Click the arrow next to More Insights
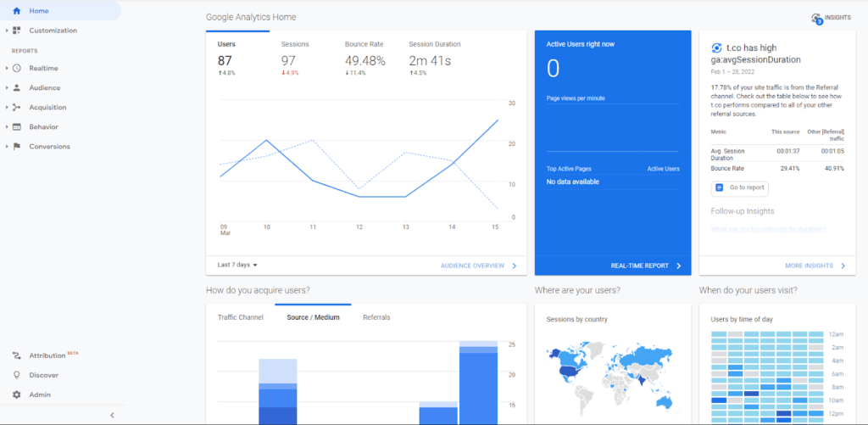868x425 pixels. (843, 266)
